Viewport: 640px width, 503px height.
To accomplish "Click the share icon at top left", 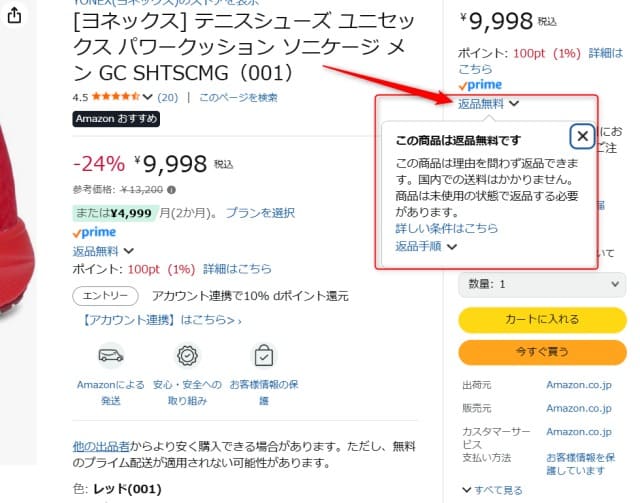I will 14,16.
